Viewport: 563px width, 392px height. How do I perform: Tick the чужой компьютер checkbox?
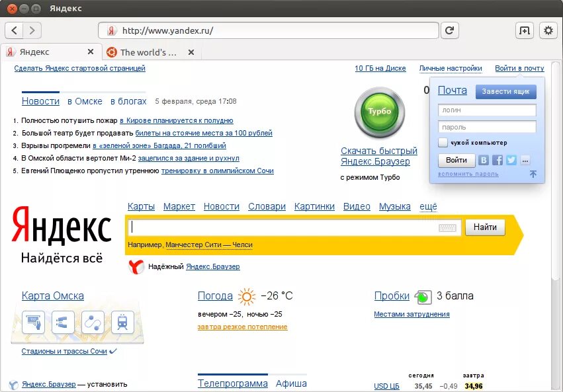(443, 142)
